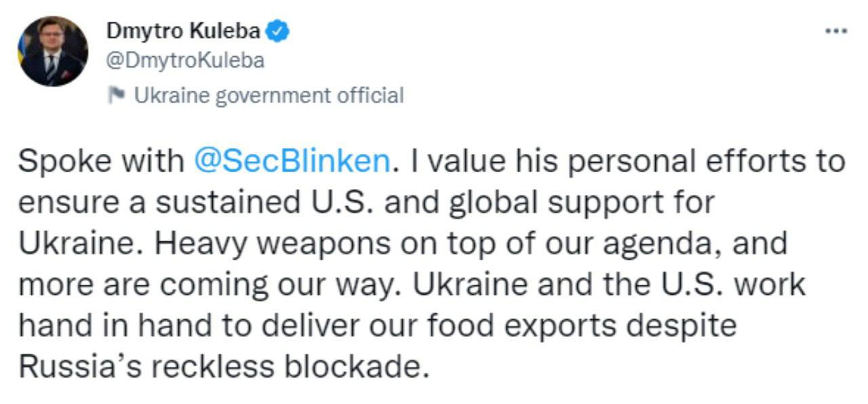Open Dmytro Kuleba's profile picture
The width and height of the screenshot is (868, 404).
coord(53,52)
